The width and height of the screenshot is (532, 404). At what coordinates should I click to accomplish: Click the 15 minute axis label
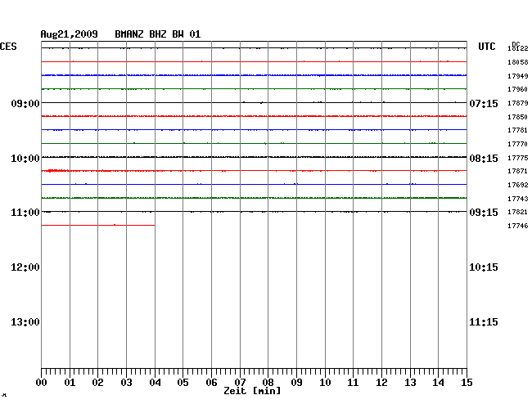click(467, 383)
